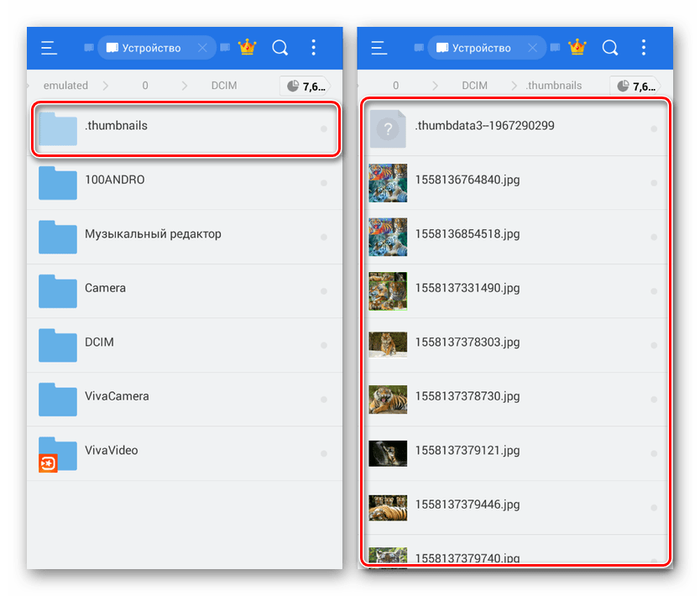Expand chevron after emulated breadcrumb
Screen dimensions: 700x596
(x=107, y=86)
